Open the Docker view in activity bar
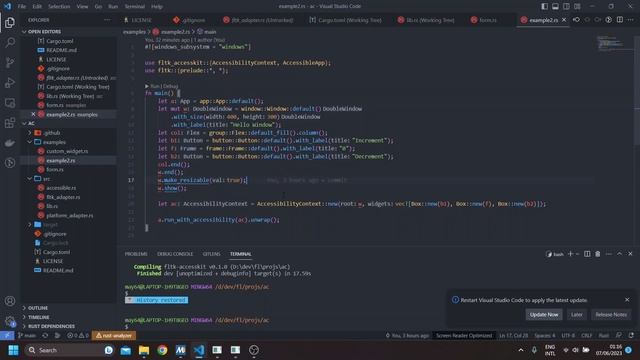This screenshot has height=360, width=640. tap(10, 143)
